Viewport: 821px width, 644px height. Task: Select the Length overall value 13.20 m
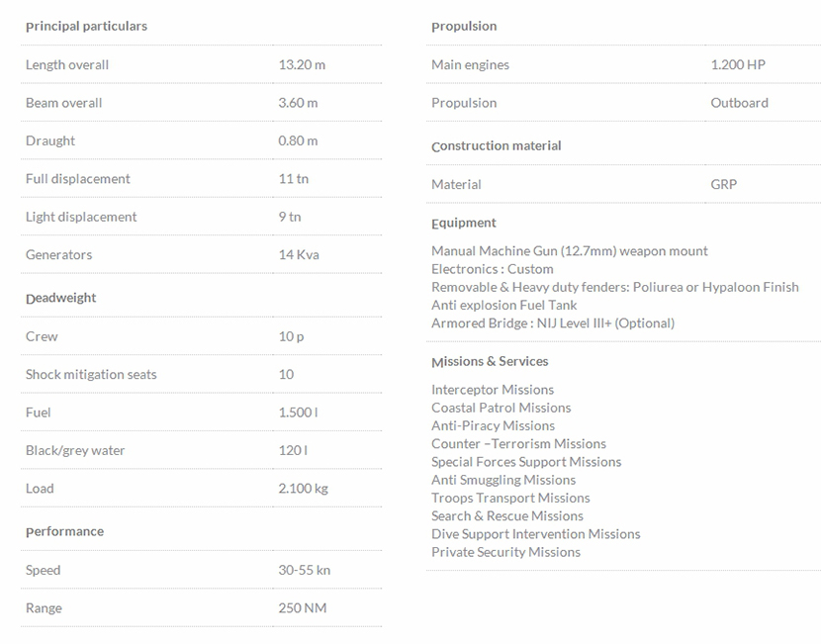302,64
